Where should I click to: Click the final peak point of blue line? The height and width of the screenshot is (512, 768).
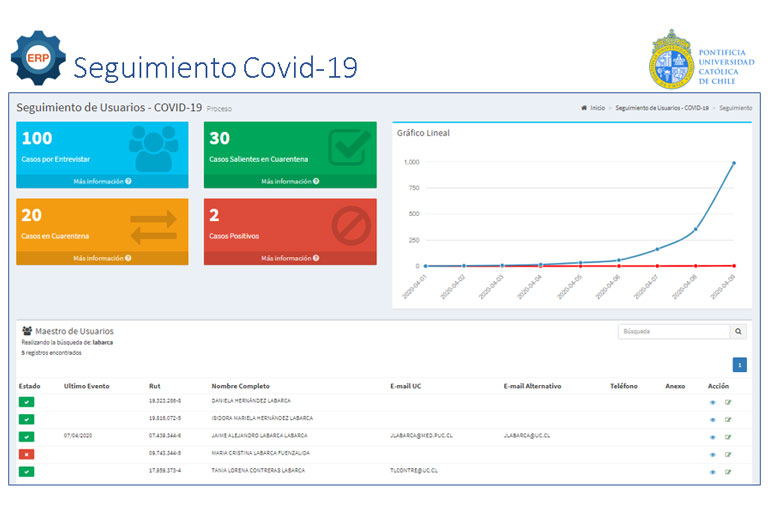[733, 163]
